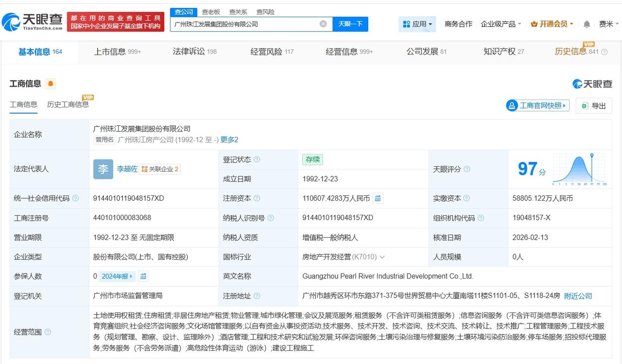Click the Tianyancha logo in header

coord(33,21)
